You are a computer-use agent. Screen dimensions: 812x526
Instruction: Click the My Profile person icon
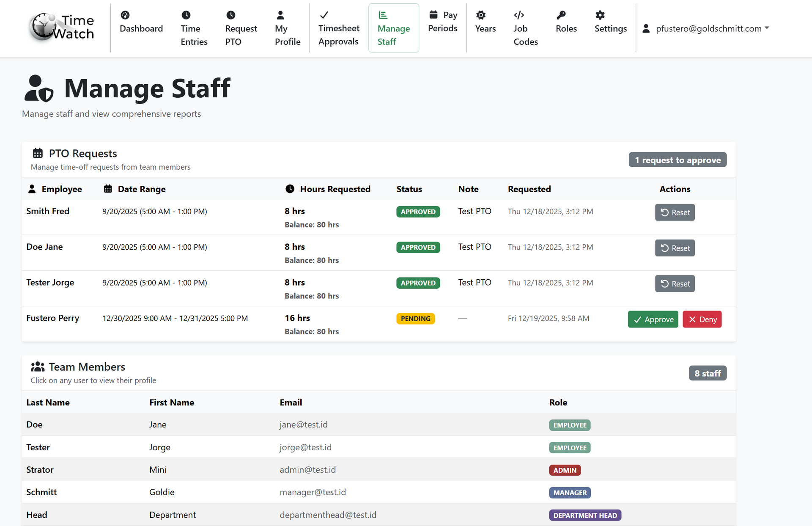pos(280,15)
